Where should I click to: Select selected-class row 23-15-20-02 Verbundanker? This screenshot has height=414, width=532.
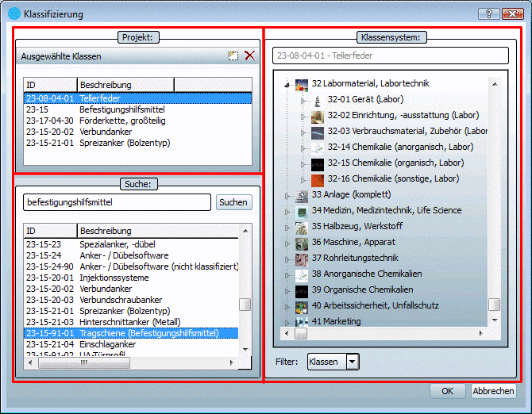tap(137, 132)
